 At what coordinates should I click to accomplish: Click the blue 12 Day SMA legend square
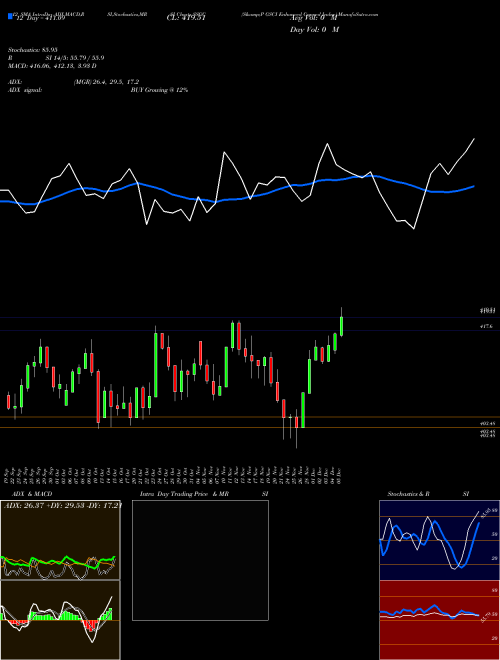pos(10,16)
